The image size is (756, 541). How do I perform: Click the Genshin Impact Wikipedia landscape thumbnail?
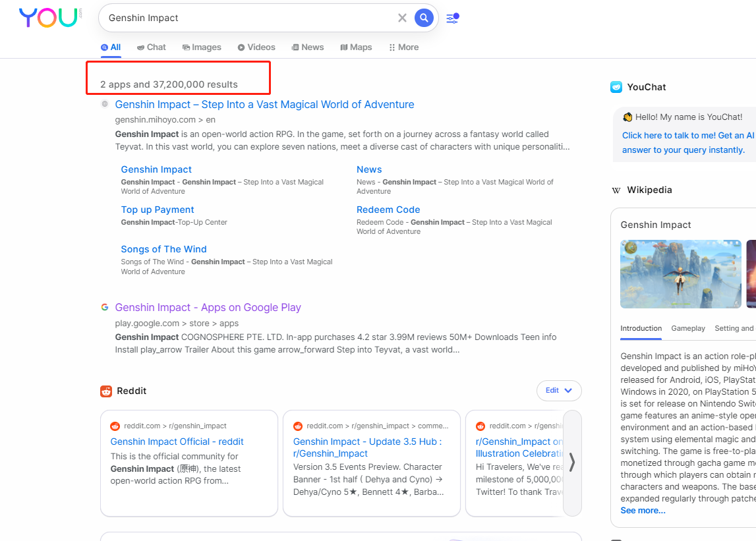click(681, 274)
